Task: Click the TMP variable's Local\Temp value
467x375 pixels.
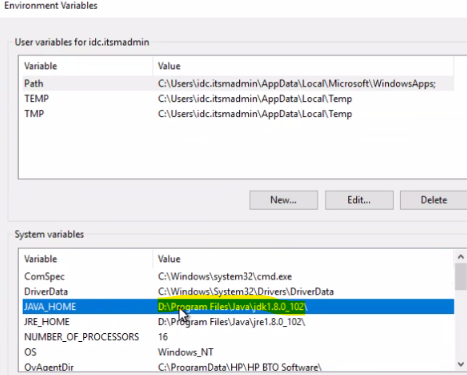Action: click(255, 114)
